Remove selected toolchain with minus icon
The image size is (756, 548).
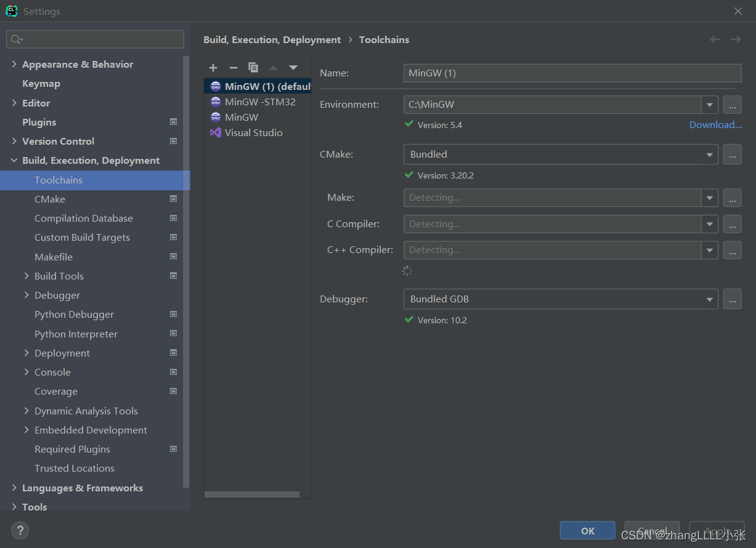pyautogui.click(x=233, y=68)
